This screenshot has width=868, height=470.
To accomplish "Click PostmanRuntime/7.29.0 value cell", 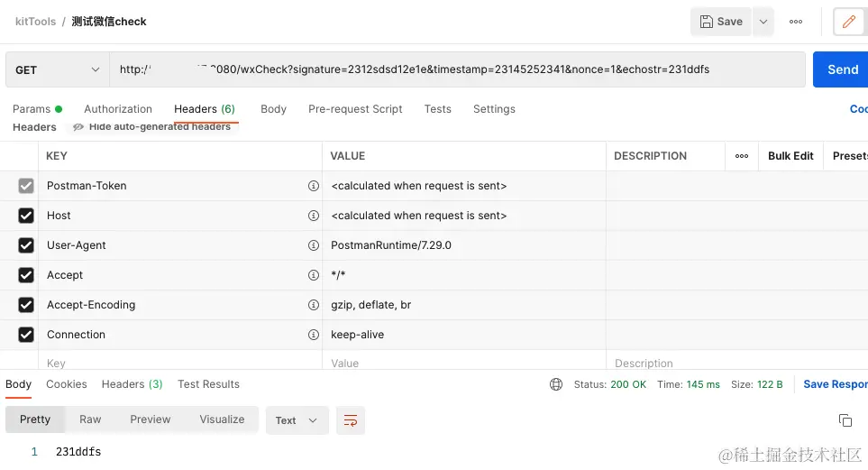I will tap(464, 245).
